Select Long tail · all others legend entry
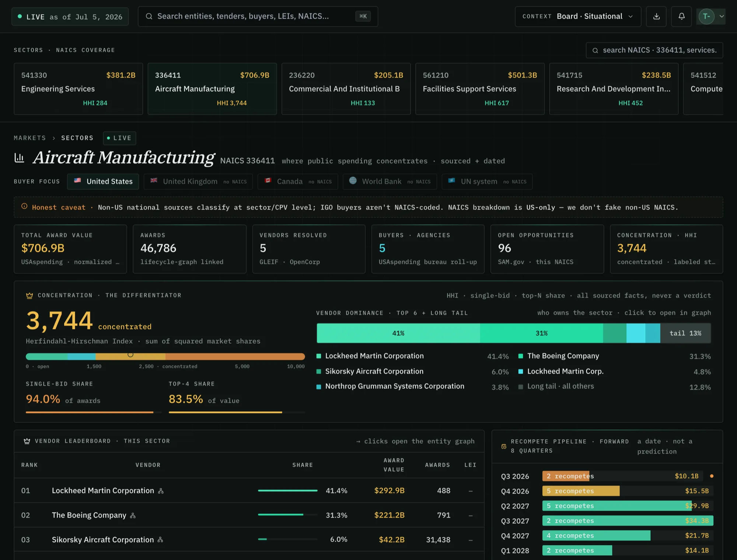The width and height of the screenshot is (737, 560). click(x=615, y=387)
